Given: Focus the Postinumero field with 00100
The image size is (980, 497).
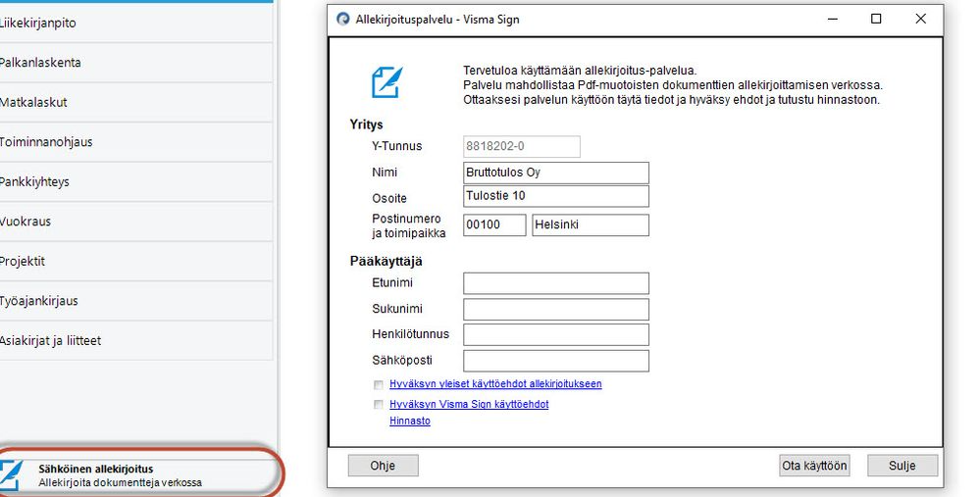Looking at the screenshot, I should pyautogui.click(x=494, y=225).
